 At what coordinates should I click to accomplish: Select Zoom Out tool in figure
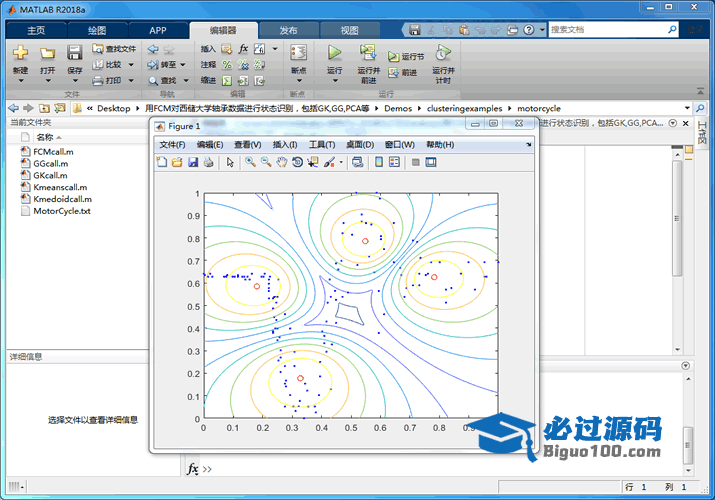(x=266, y=162)
